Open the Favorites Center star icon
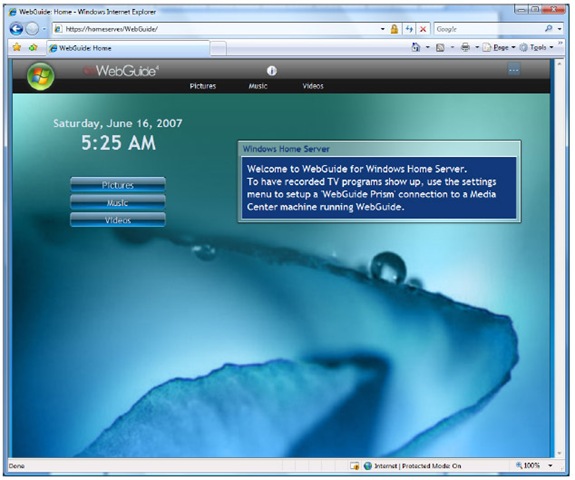This screenshot has height=480, width=575. (17, 47)
